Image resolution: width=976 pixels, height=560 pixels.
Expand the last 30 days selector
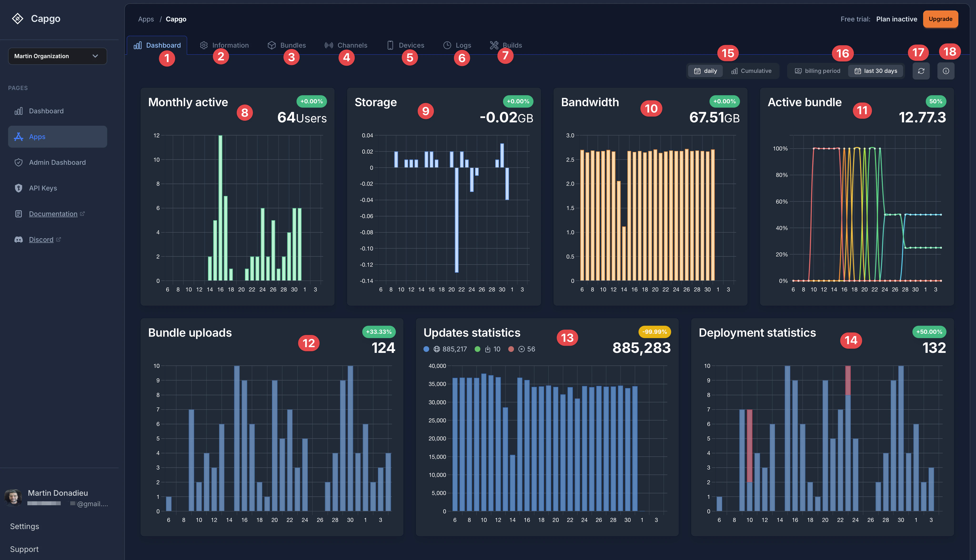(x=876, y=70)
